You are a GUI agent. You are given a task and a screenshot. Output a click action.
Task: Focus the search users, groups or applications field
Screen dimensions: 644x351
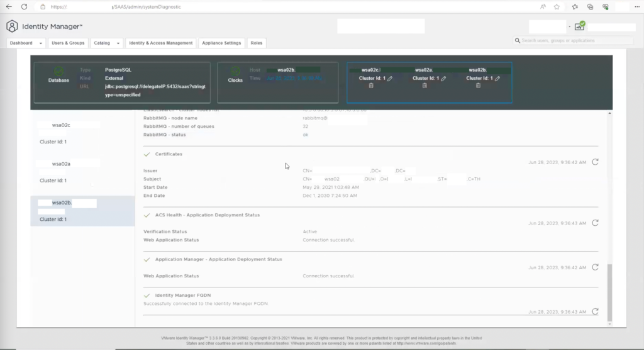tap(573, 41)
